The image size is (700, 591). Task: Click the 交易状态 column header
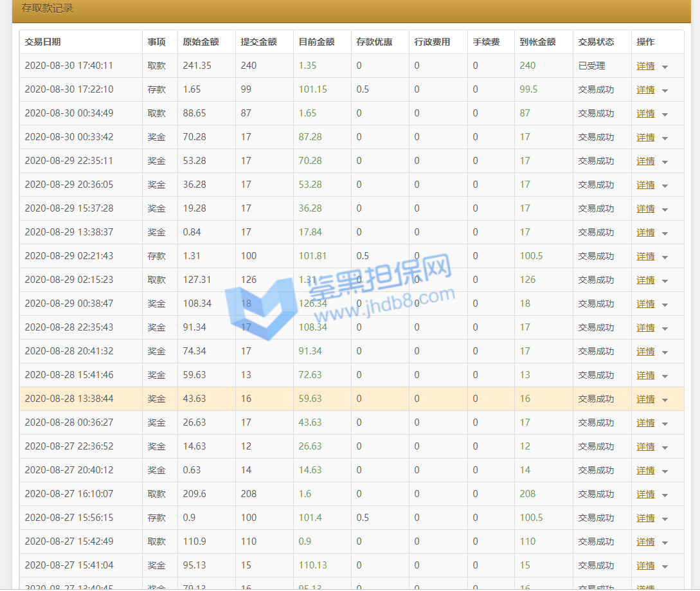(596, 42)
